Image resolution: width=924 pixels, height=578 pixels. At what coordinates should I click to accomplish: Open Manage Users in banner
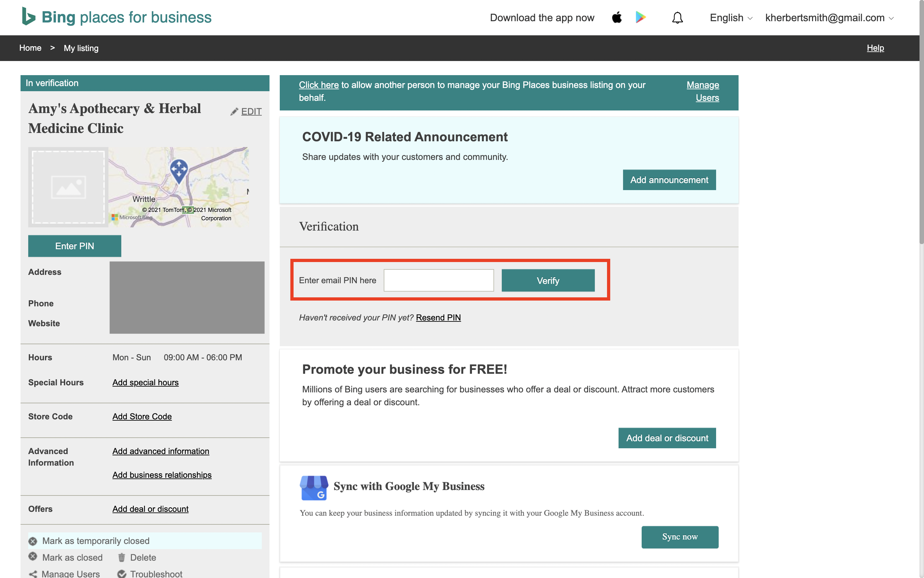[703, 92]
